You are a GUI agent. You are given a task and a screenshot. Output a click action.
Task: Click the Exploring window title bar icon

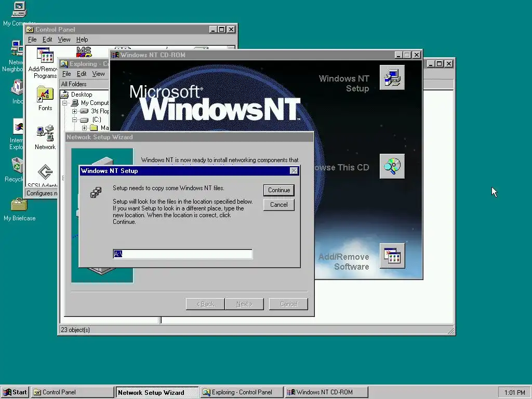click(x=64, y=64)
